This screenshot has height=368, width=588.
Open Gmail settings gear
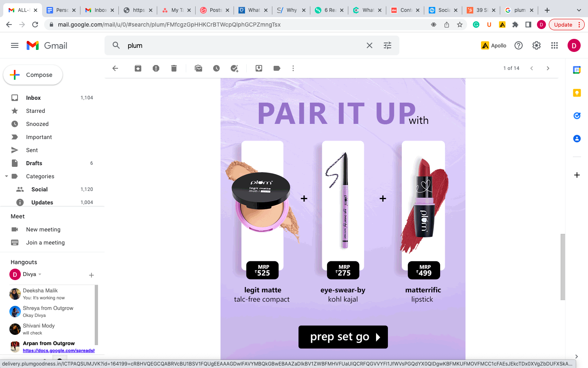(537, 45)
